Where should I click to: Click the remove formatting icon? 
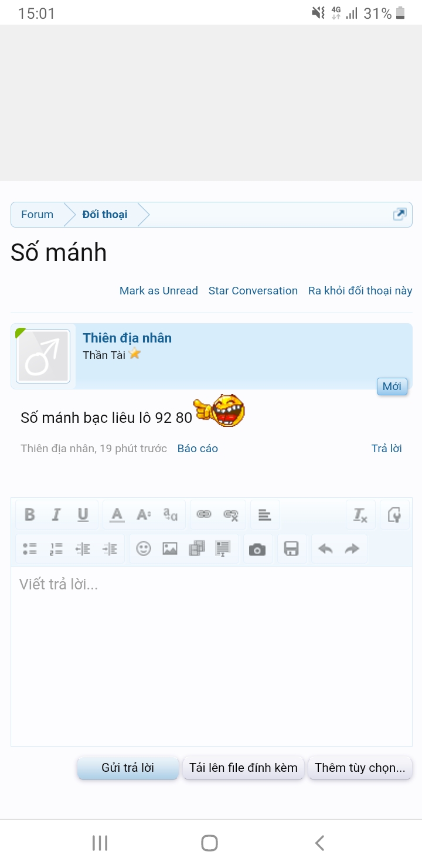[x=360, y=515]
